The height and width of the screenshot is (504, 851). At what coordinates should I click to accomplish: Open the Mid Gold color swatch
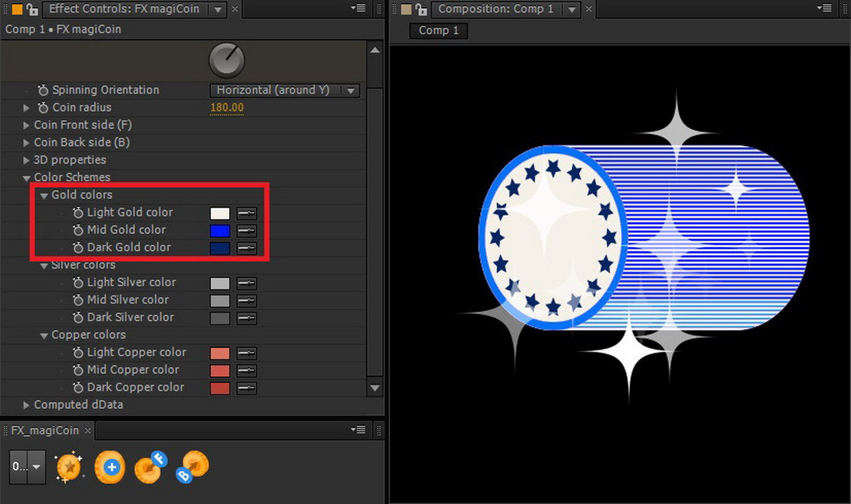219,230
